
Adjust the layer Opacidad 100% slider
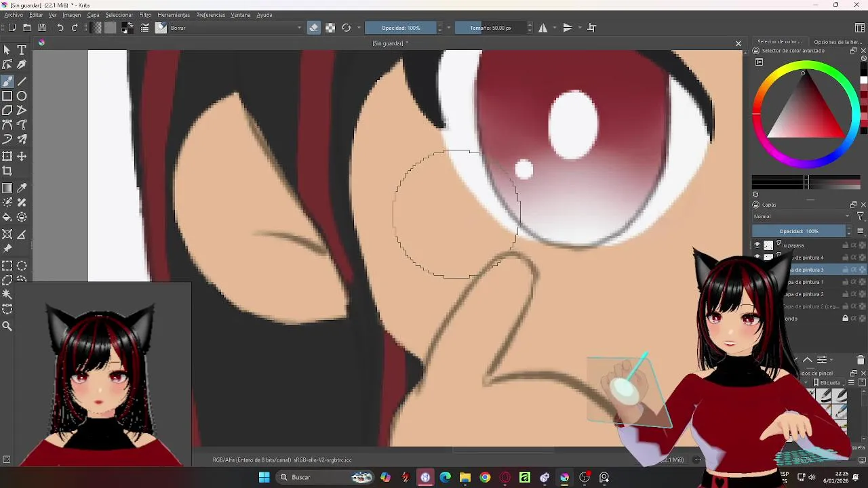(798, 231)
